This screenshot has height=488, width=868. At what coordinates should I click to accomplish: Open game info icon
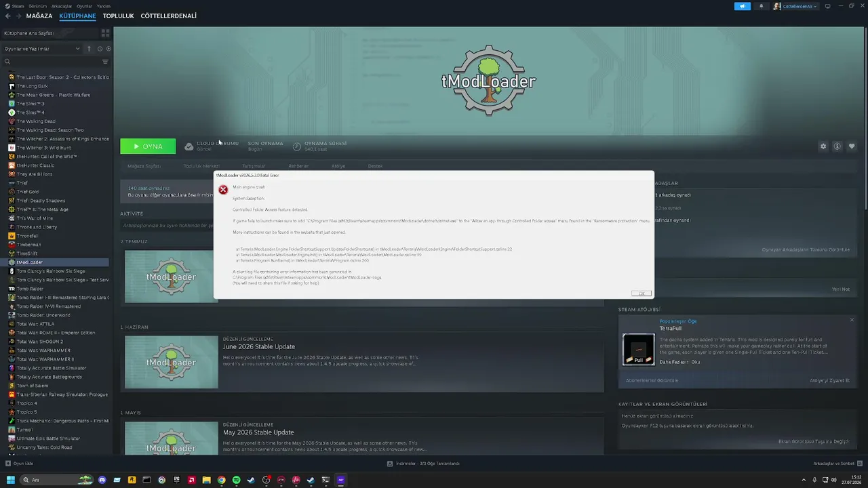837,146
